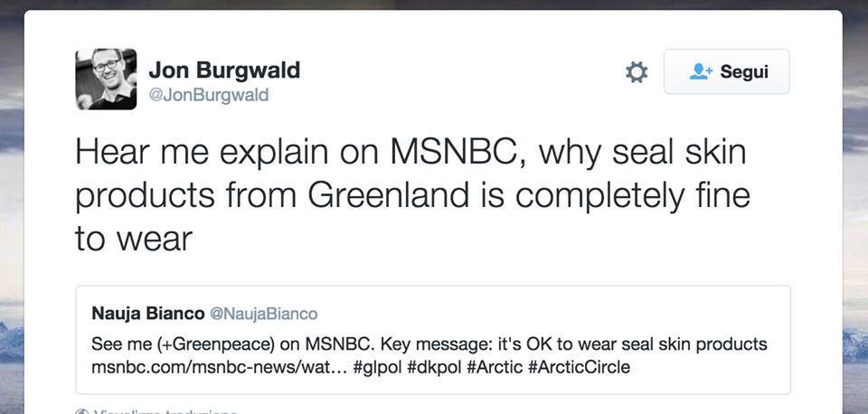The image size is (868, 414).
Task: Click Jon Burgwald's profile photo
Action: tap(106, 79)
